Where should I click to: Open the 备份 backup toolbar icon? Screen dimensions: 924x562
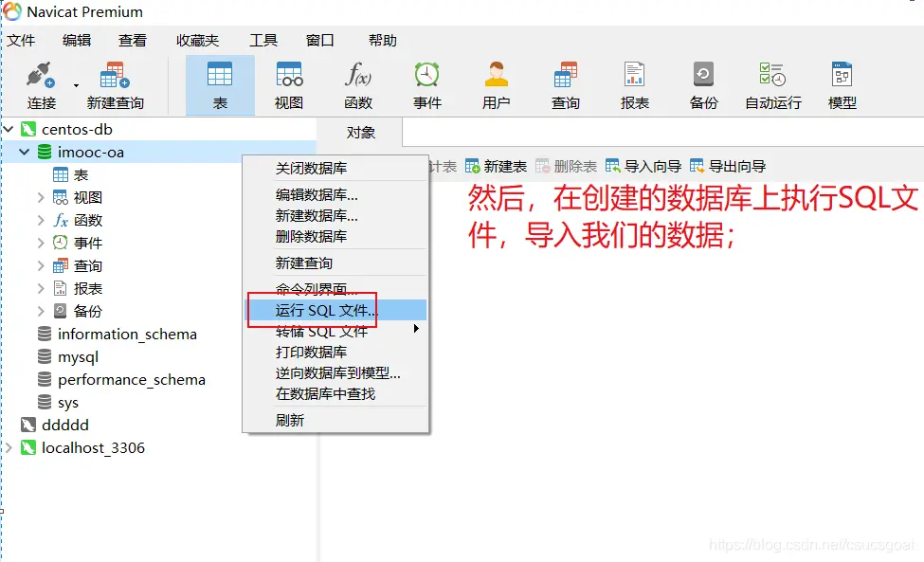(x=703, y=86)
